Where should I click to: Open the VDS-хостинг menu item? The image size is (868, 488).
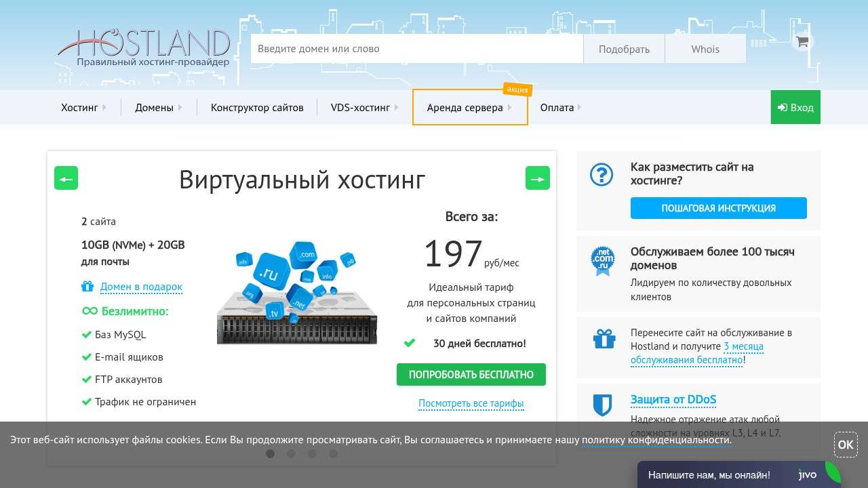click(360, 107)
